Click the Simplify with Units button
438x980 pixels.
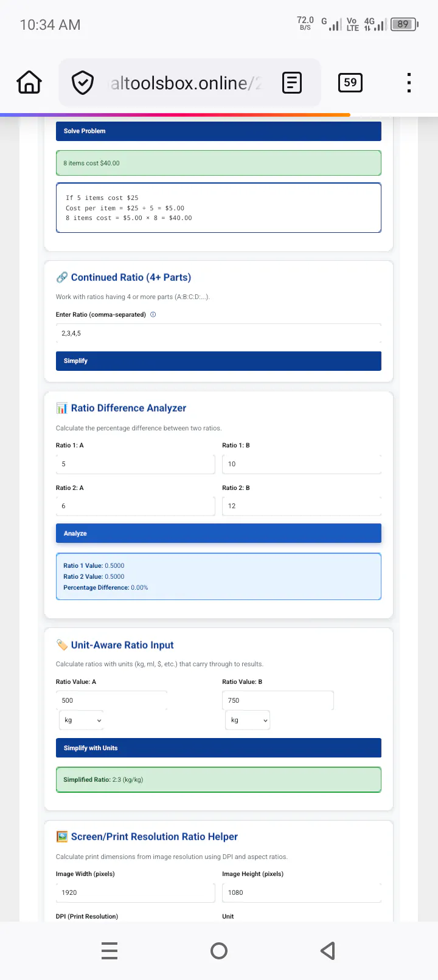[218, 748]
